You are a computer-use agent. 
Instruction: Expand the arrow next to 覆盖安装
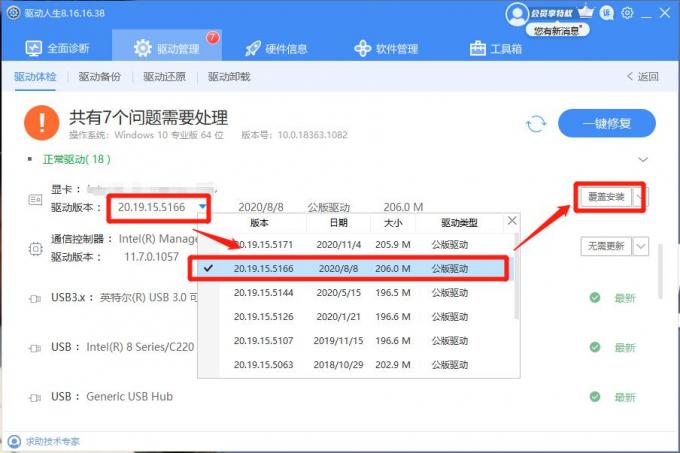640,197
